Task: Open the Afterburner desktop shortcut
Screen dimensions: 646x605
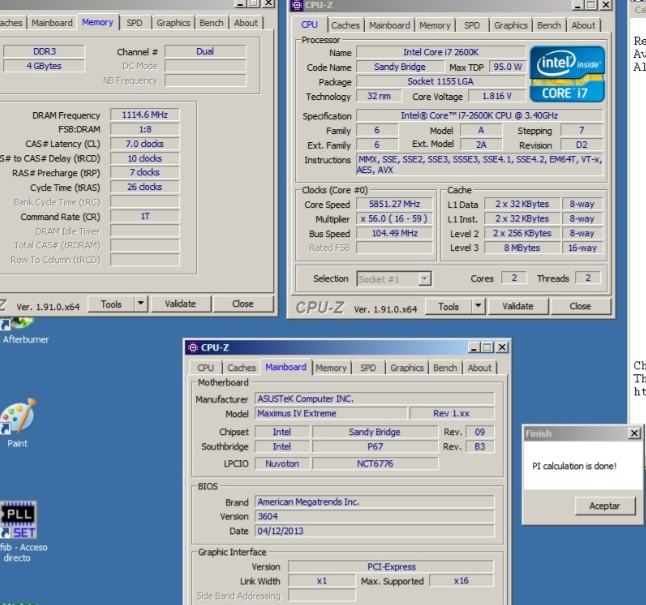Action: [19, 331]
